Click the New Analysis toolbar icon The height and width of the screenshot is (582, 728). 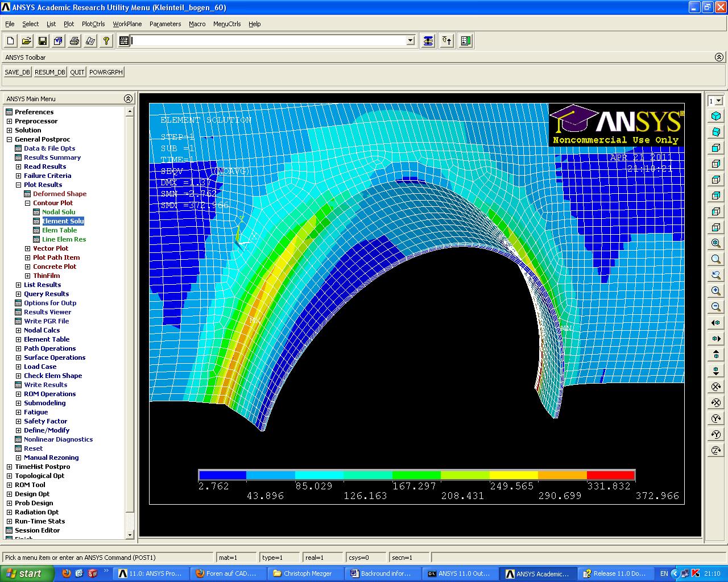[11, 41]
